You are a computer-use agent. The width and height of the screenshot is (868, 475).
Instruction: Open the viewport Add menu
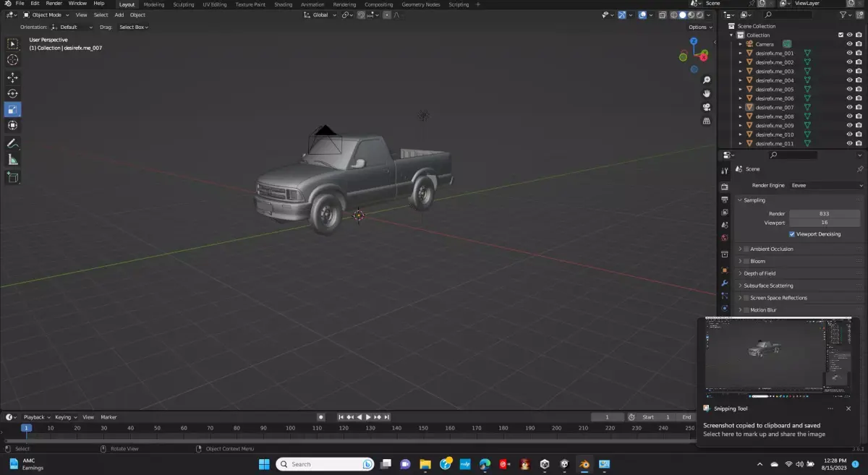click(x=119, y=14)
